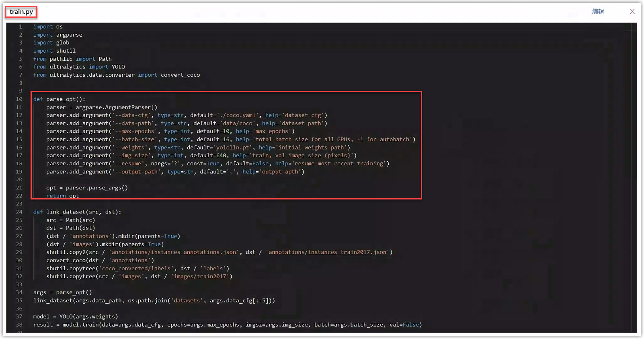Click the 'result = model.train(...)' line
This screenshot has width=644, height=339.
pos(228,325)
